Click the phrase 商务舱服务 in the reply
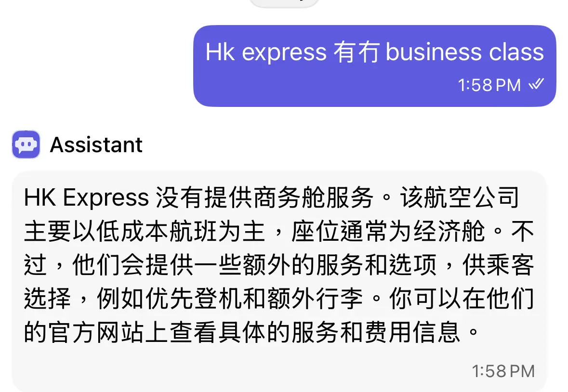568x392 pixels. 313,197
